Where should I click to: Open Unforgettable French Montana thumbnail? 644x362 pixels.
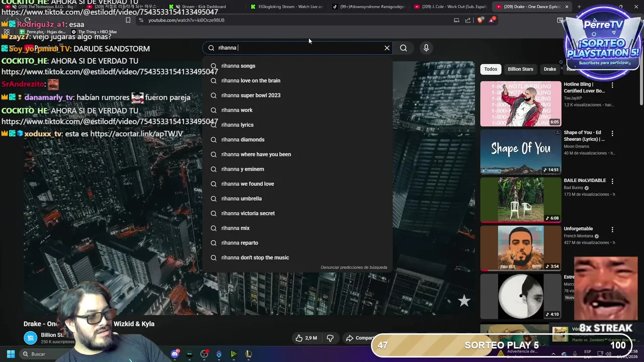pos(521,247)
